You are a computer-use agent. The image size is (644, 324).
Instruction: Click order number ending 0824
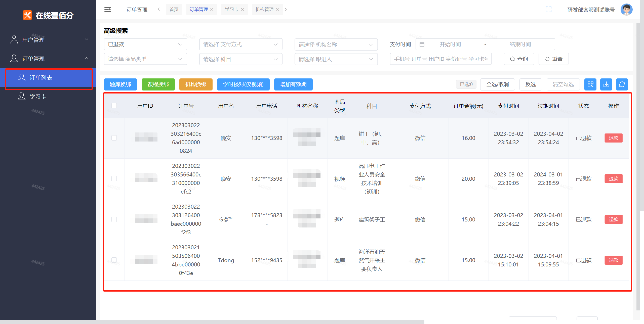186,138
